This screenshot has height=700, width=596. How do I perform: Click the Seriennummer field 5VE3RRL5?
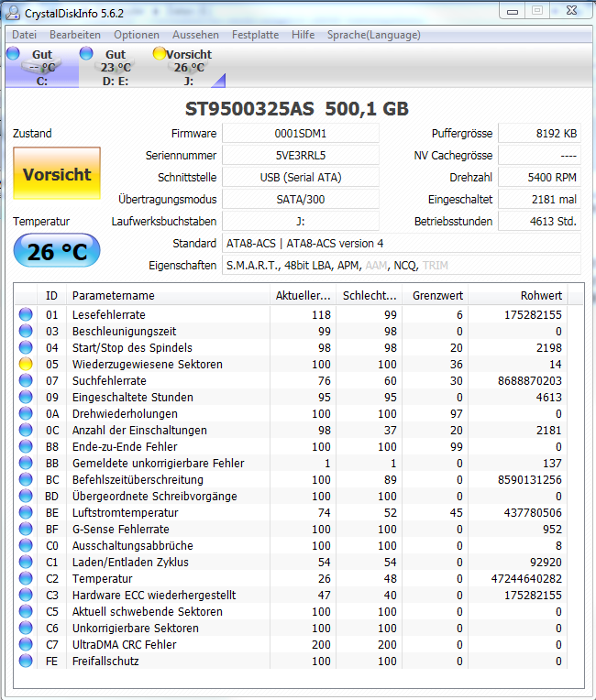tap(301, 156)
